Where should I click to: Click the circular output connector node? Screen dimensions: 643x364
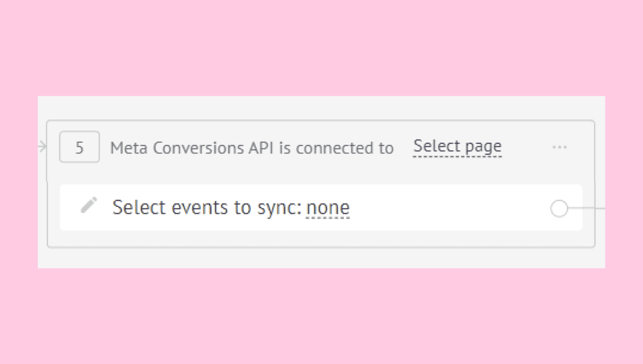coord(559,208)
